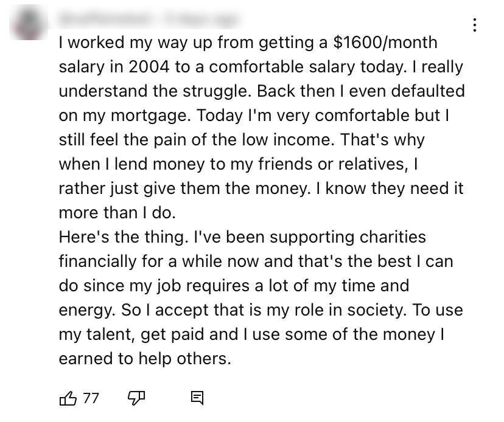Click the year "2004" in the comment

pyautogui.click(x=149, y=67)
